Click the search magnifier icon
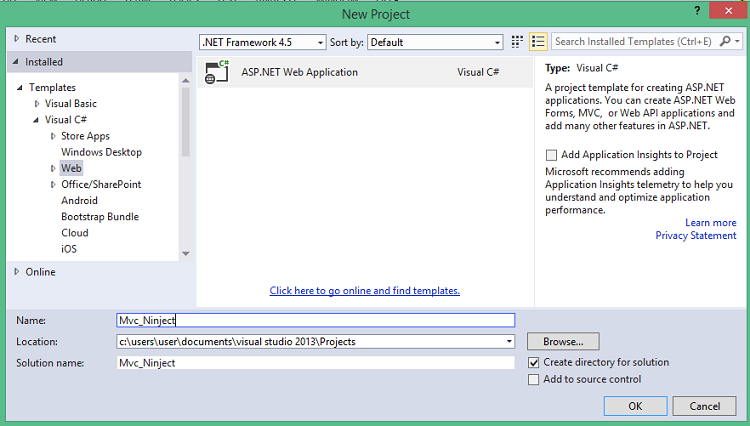Image resolution: width=750 pixels, height=426 pixels. 726,42
